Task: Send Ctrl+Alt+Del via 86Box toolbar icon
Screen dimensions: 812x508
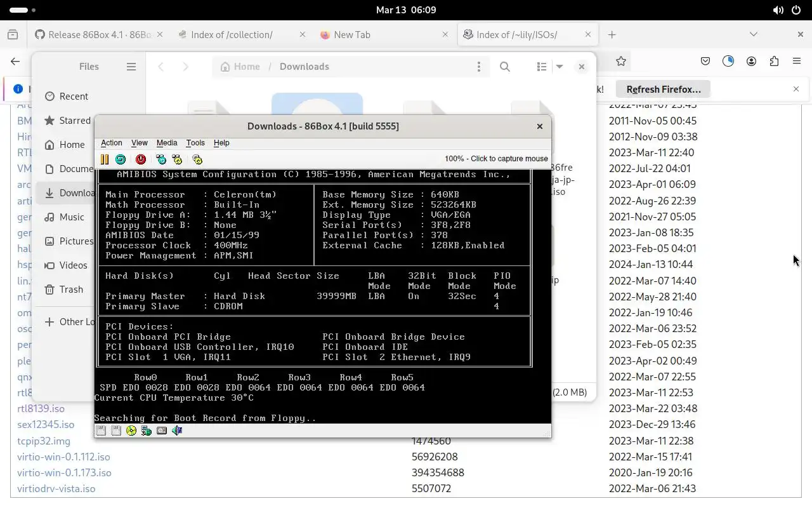Action: click(x=161, y=159)
